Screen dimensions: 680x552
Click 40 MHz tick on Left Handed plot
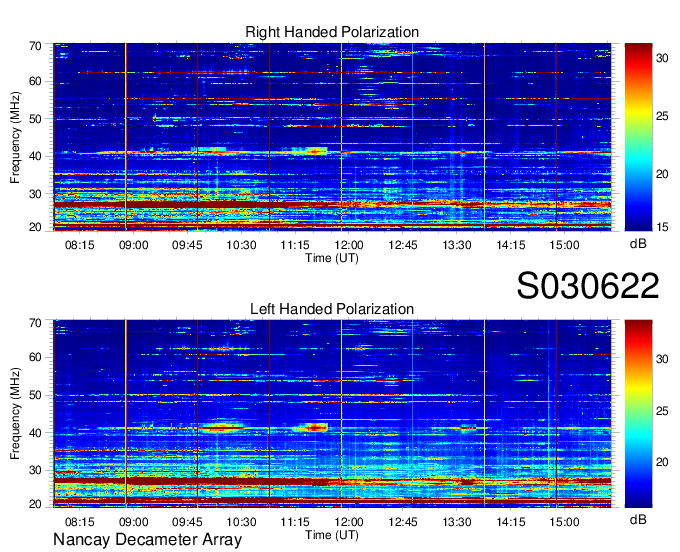[x=35, y=433]
